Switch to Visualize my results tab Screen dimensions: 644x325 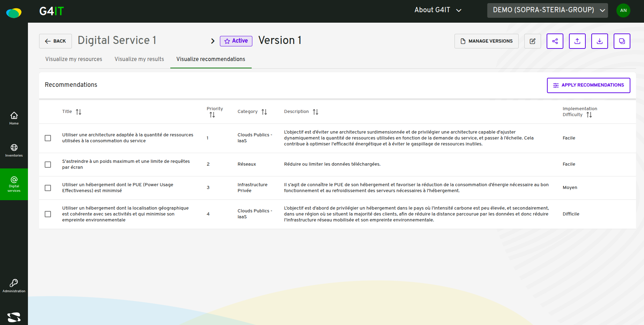[x=139, y=59]
